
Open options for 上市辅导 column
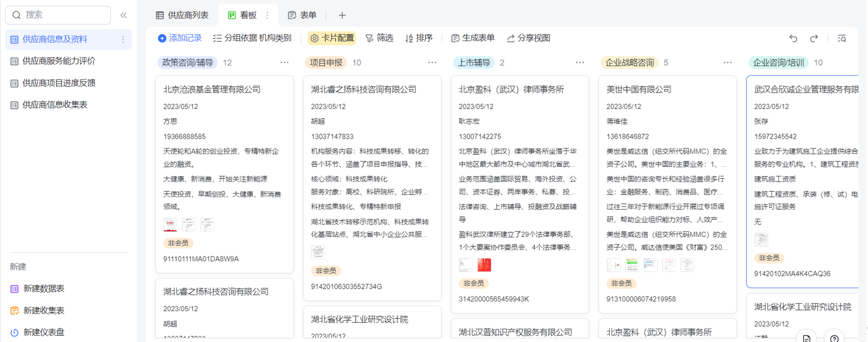[x=580, y=63]
